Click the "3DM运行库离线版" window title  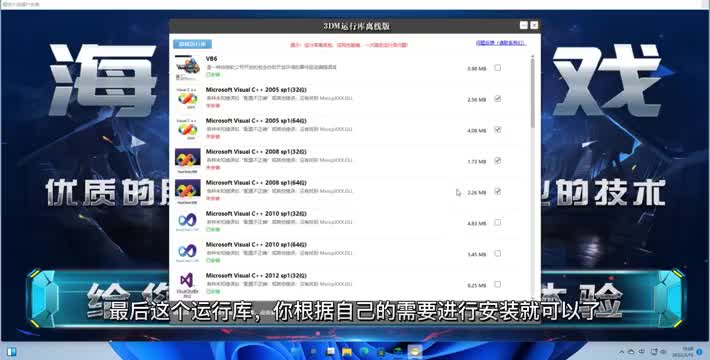point(356,26)
